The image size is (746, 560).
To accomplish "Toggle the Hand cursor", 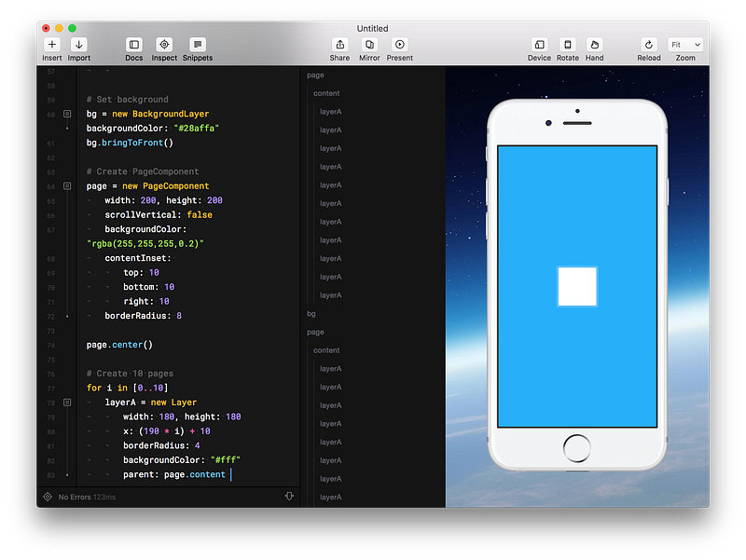I will [594, 44].
